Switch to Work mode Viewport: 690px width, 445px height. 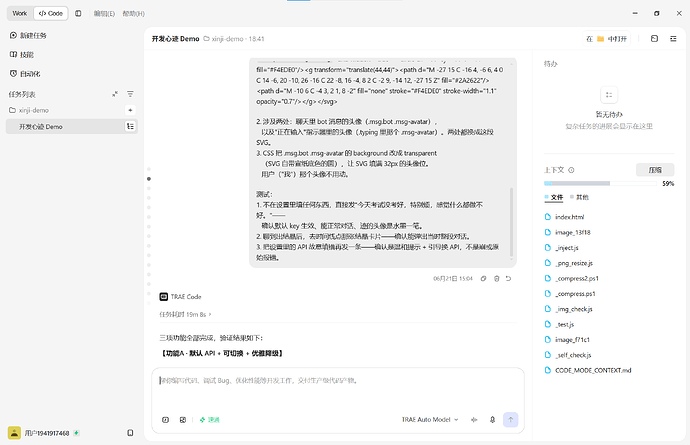pyautogui.click(x=19, y=13)
